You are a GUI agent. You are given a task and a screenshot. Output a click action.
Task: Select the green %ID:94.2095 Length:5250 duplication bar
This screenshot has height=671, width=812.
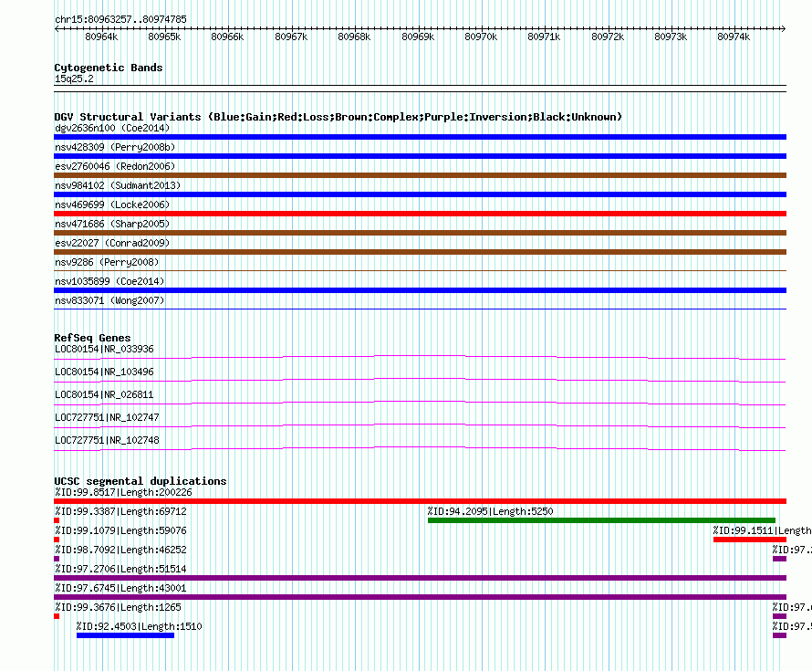tap(602, 520)
